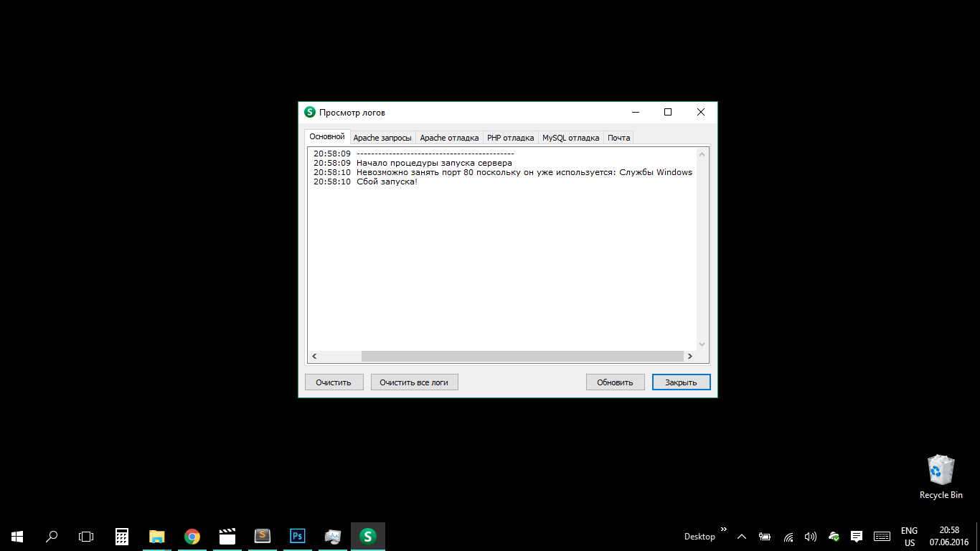Open Wi-Fi network tray icon

click(788, 536)
